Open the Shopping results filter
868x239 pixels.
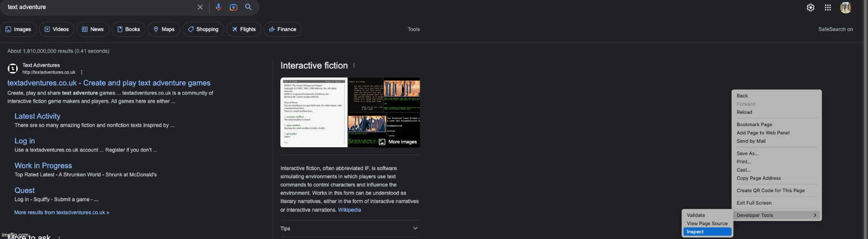pyautogui.click(x=203, y=29)
